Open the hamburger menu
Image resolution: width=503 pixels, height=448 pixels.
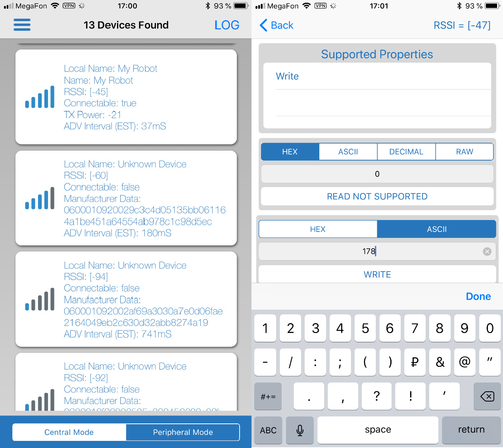tap(22, 25)
